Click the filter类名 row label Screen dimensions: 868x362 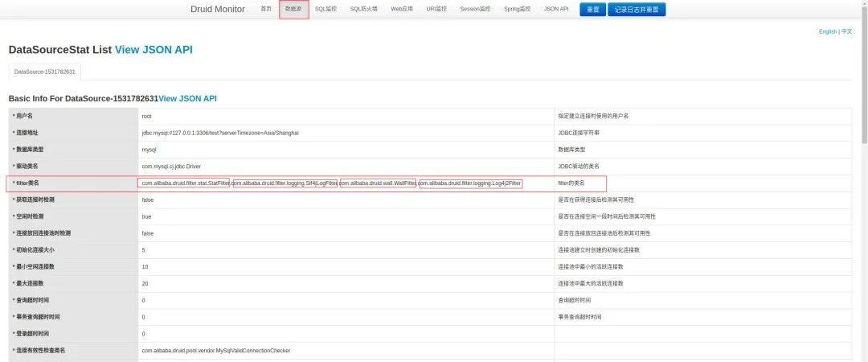click(x=27, y=183)
